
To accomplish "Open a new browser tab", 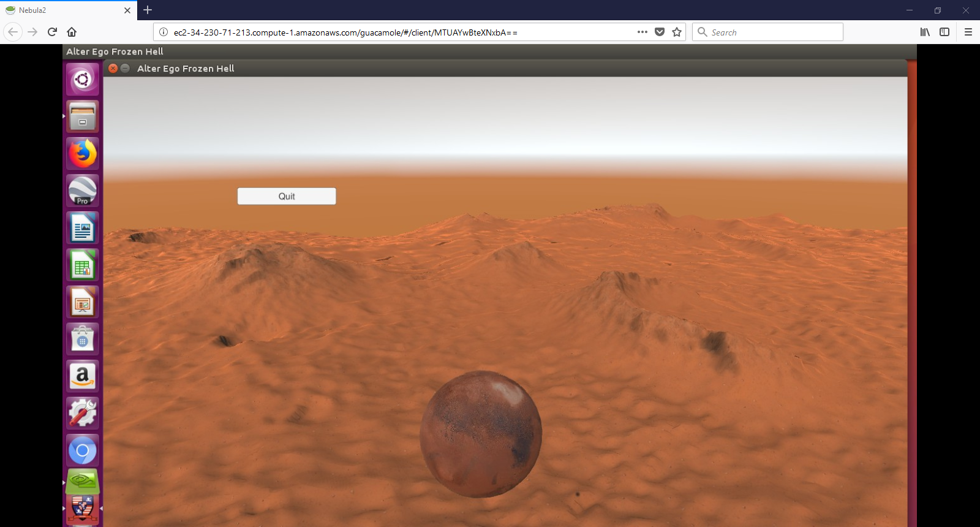I will [148, 10].
